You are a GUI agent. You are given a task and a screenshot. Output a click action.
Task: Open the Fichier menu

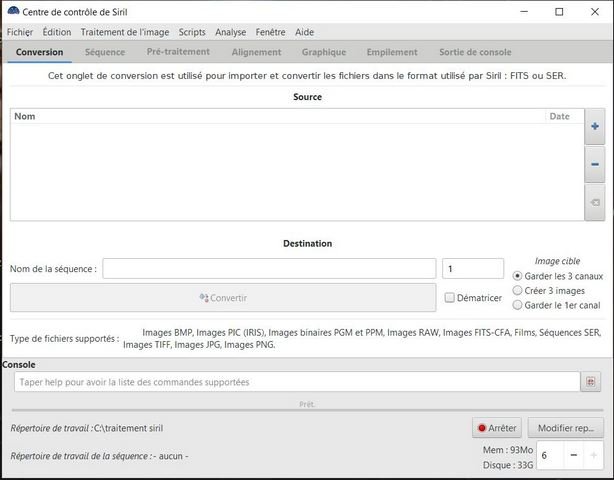pos(20,32)
